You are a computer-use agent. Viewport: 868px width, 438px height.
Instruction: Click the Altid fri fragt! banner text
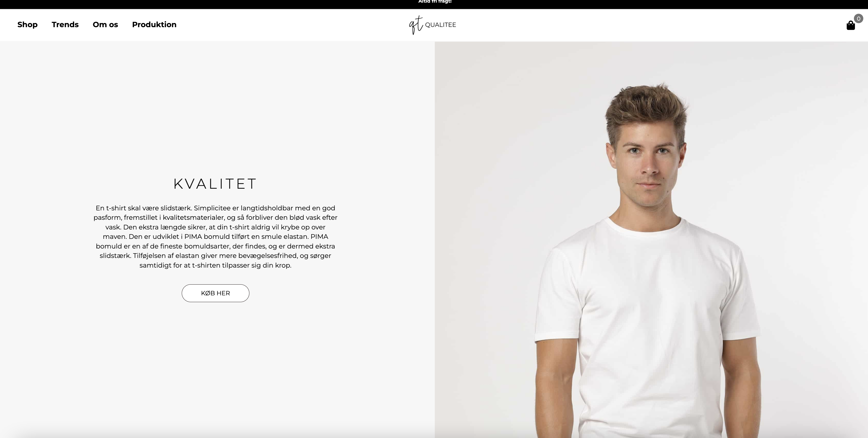coord(435,2)
